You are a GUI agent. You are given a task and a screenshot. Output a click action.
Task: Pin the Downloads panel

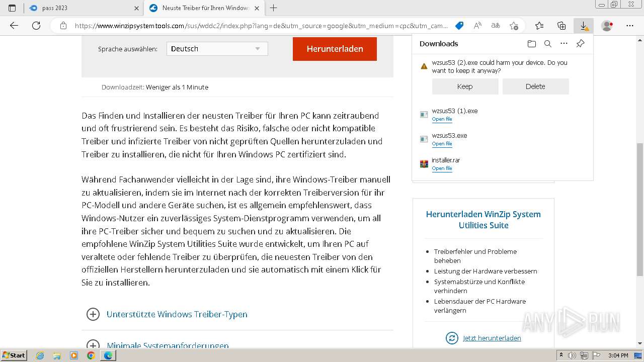pos(580,44)
